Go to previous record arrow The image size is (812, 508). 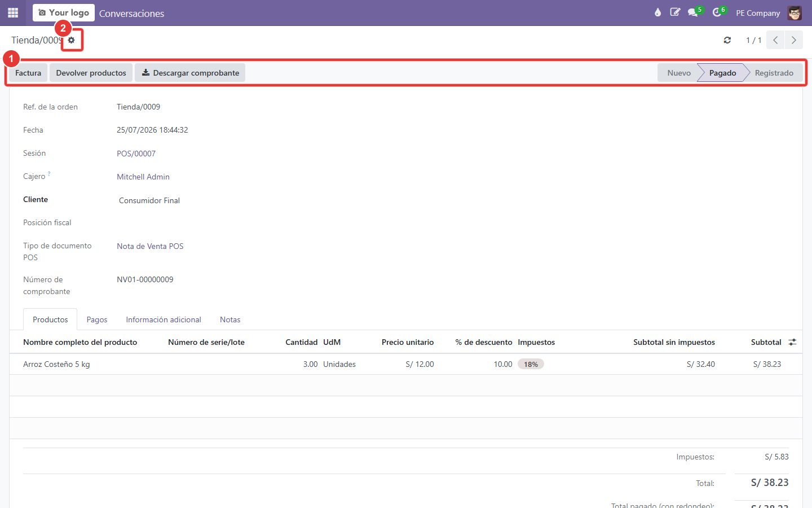[x=775, y=40]
